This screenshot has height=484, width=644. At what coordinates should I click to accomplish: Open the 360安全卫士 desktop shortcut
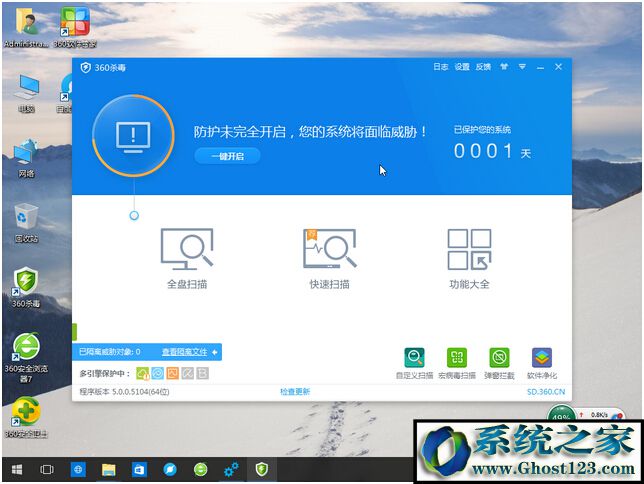[x=26, y=417]
